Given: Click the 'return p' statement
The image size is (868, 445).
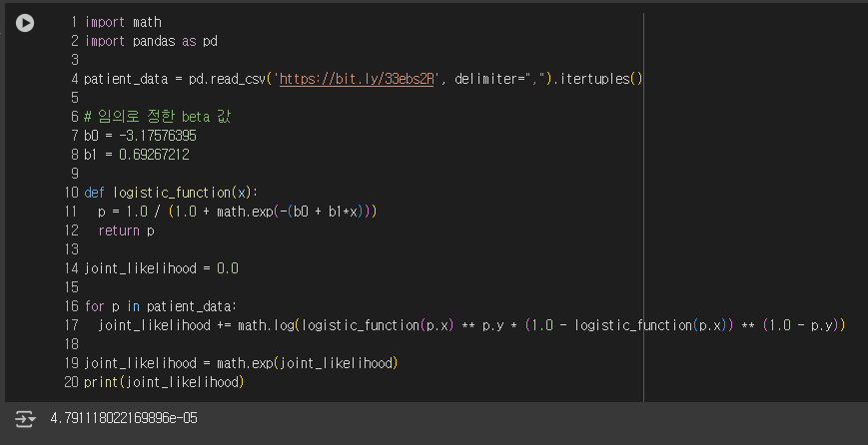Looking at the screenshot, I should (x=126, y=230).
